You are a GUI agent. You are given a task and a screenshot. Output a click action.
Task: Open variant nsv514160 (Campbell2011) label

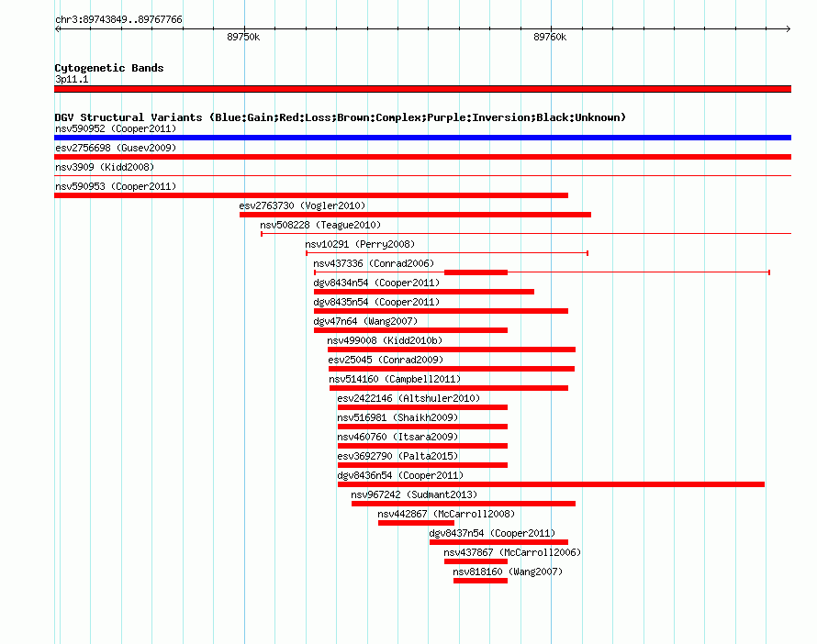click(x=395, y=379)
